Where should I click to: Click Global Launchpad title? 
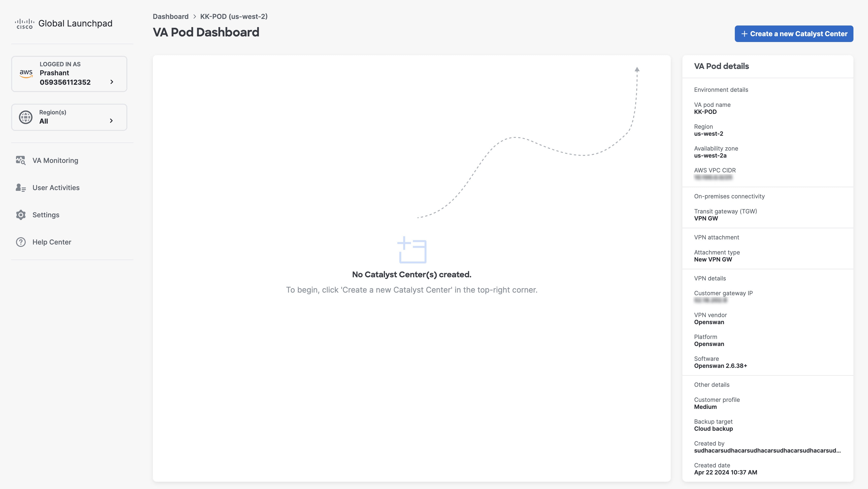click(75, 23)
